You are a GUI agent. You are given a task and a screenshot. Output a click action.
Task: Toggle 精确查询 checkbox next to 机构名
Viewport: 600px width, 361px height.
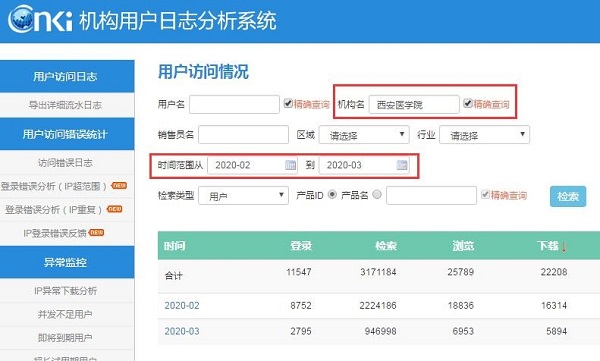(468, 103)
